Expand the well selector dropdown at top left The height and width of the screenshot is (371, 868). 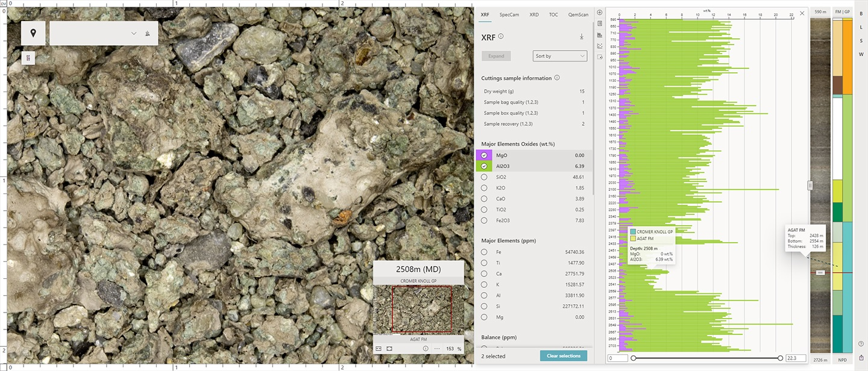(x=133, y=33)
